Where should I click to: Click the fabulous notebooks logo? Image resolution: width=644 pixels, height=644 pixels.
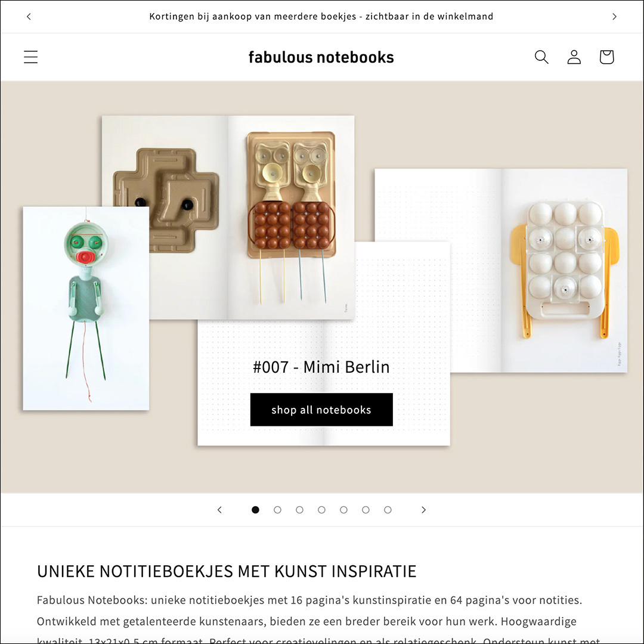pos(321,57)
